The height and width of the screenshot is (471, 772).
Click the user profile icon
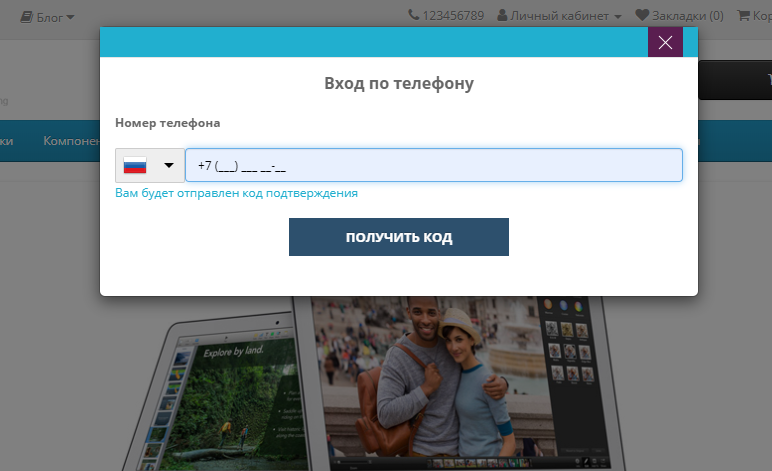click(502, 15)
